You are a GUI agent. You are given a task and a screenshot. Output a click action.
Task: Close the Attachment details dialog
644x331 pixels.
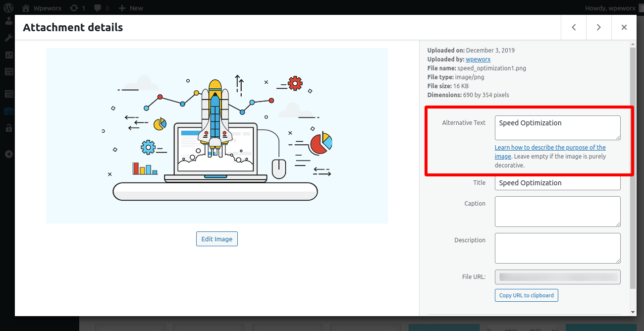point(624,27)
